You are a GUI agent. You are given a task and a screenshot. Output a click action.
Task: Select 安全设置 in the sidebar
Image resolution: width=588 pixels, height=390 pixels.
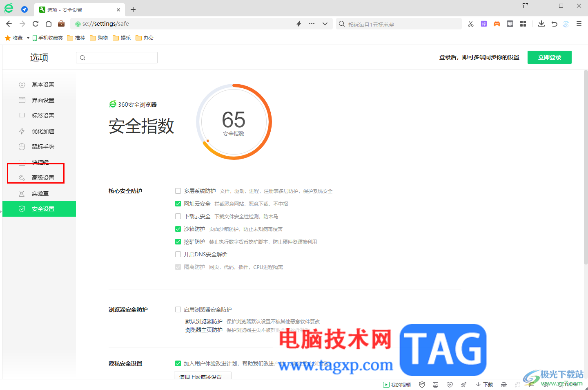(39, 209)
